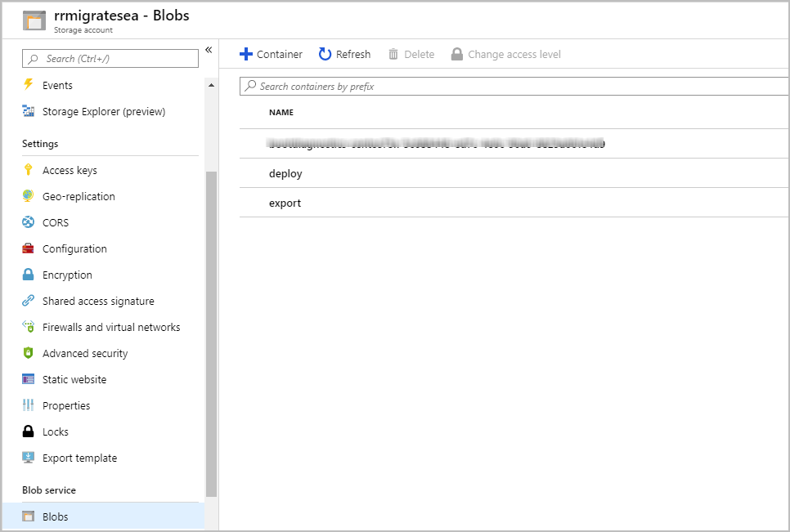Click the CORS icon
This screenshot has width=790, height=532.
[29, 222]
